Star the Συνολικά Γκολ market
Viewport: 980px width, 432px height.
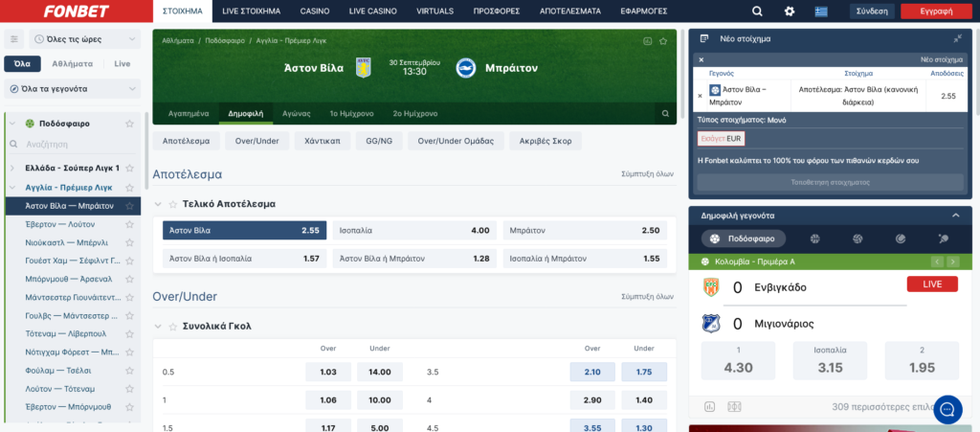172,327
